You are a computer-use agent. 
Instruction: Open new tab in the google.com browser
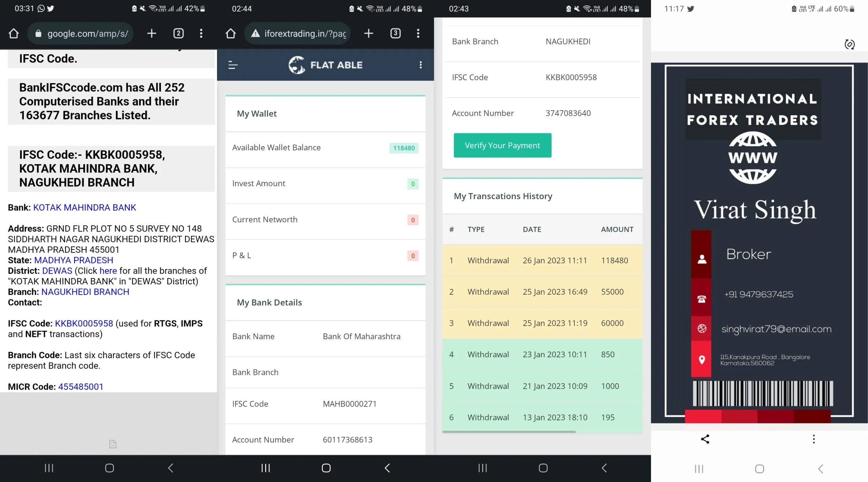pyautogui.click(x=152, y=34)
